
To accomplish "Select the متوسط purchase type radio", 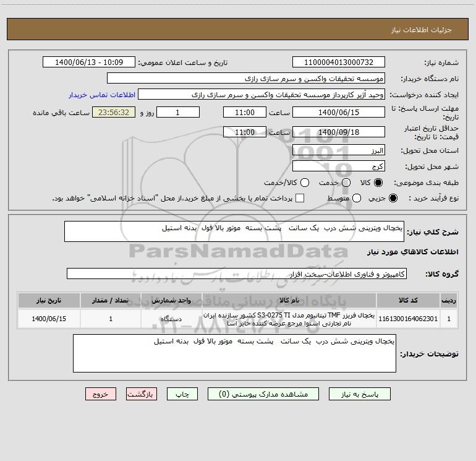I will coord(357,198).
